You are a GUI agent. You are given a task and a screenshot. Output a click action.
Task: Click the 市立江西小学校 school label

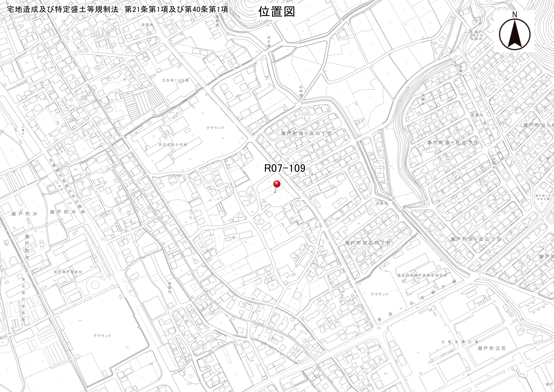tap(173, 145)
